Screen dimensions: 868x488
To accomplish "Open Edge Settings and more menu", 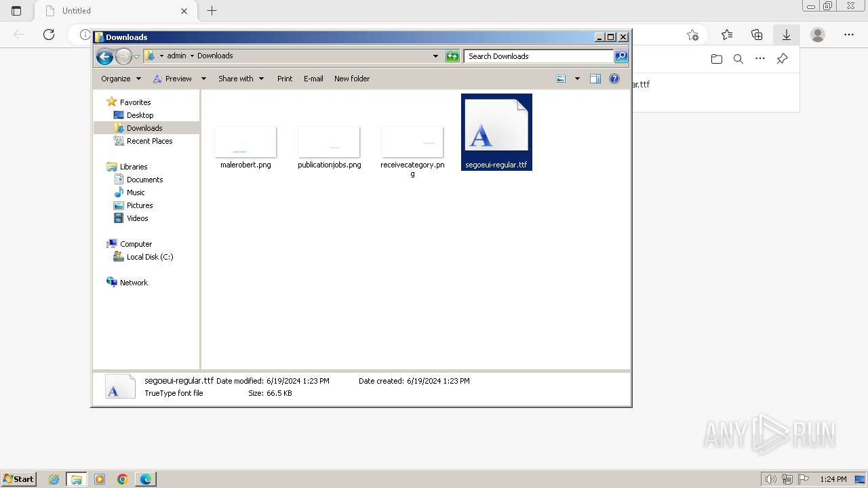I will [x=849, y=35].
